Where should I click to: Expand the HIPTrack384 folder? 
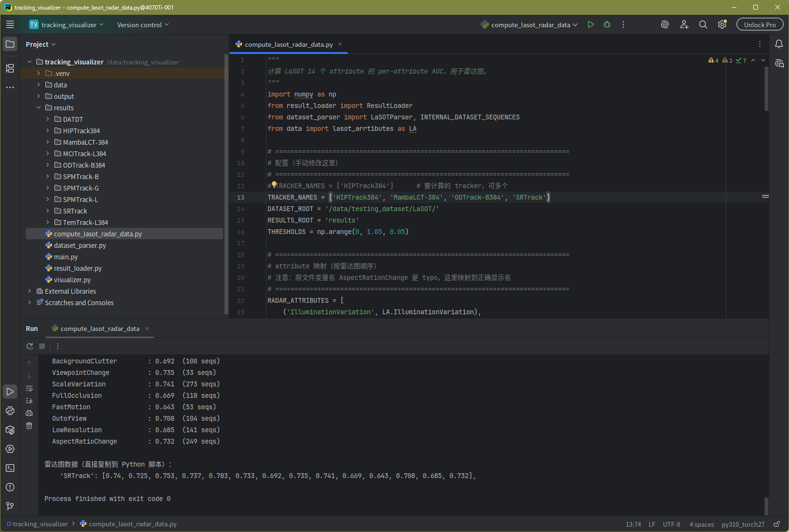point(48,131)
